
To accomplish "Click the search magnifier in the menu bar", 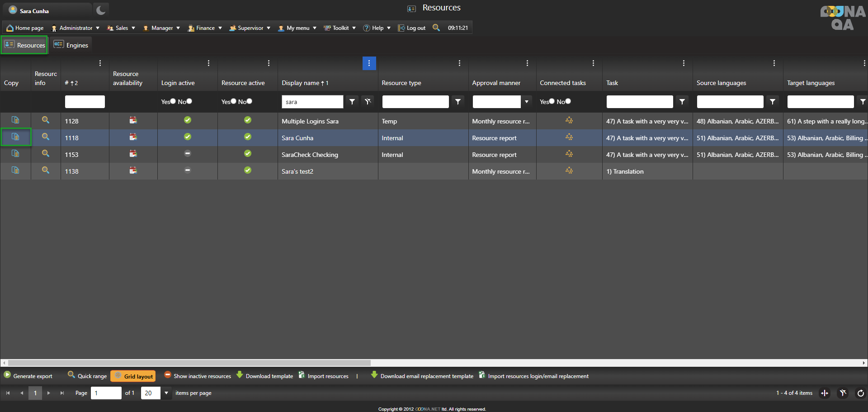I will pyautogui.click(x=436, y=28).
